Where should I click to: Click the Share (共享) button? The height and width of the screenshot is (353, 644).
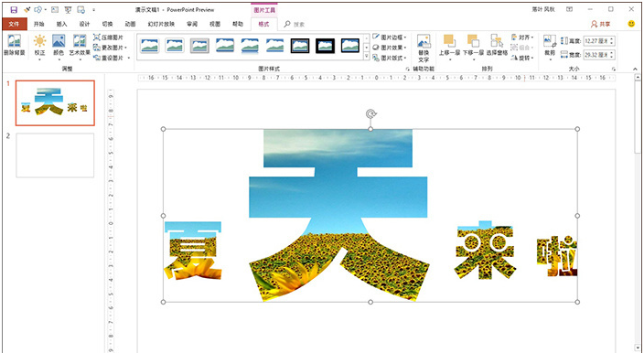click(600, 24)
